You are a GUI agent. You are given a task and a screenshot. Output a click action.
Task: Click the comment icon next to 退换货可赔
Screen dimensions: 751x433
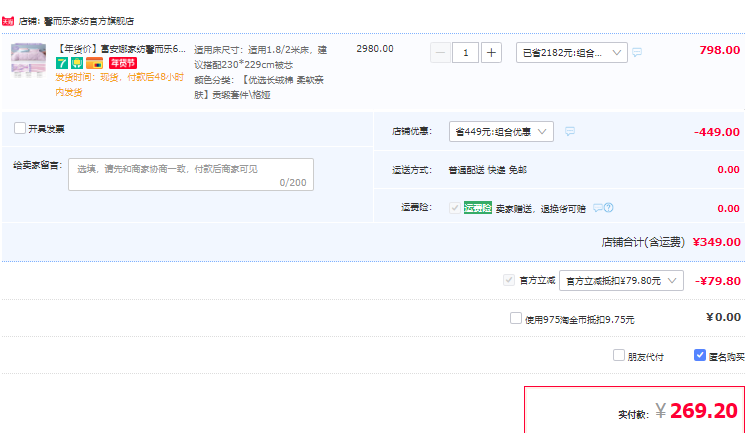point(597,207)
